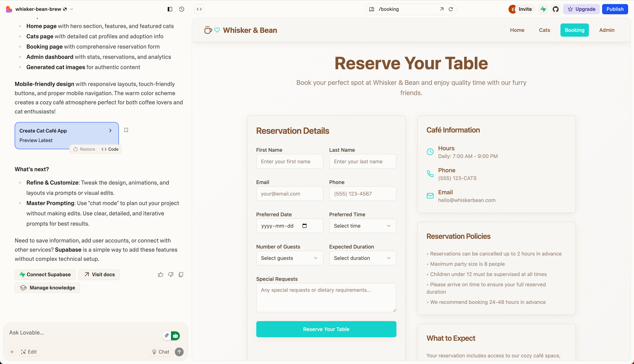634x364 pixels.
Task: Toggle the green robot agent mode switch
Action: pos(175,336)
